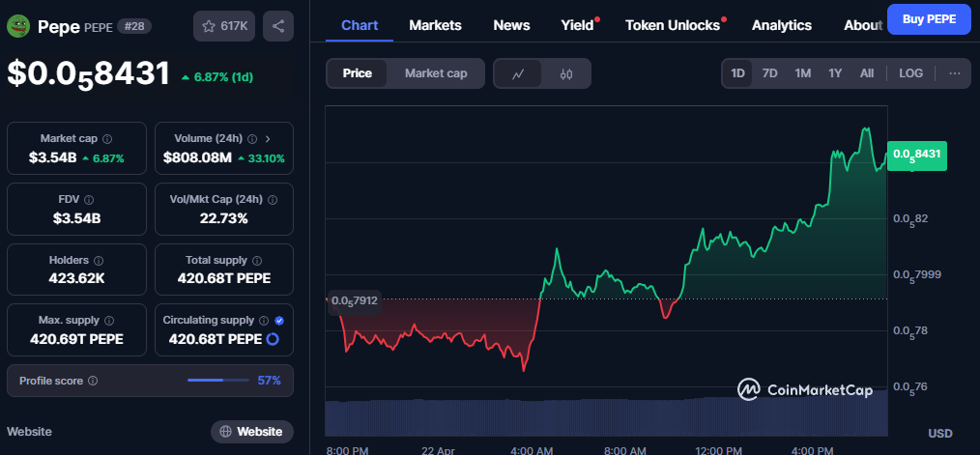Click the Pepe frog coin logo
980x455 pixels.
point(18,26)
